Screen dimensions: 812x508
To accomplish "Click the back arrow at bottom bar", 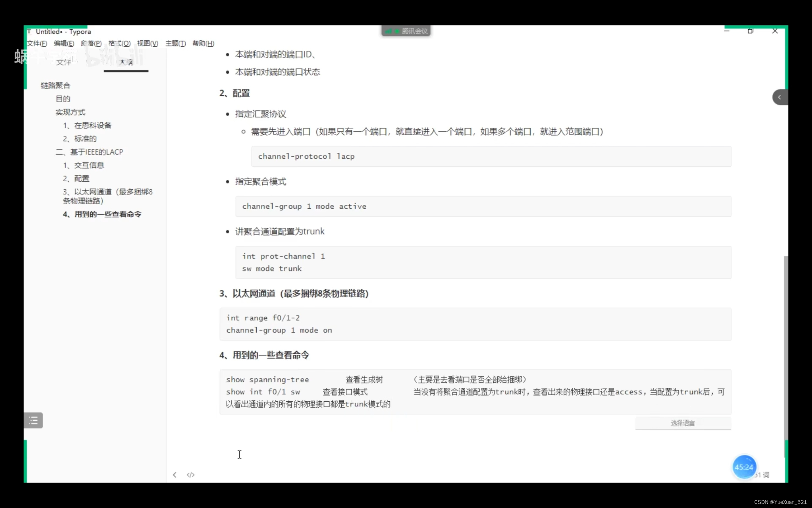I will [x=174, y=475].
